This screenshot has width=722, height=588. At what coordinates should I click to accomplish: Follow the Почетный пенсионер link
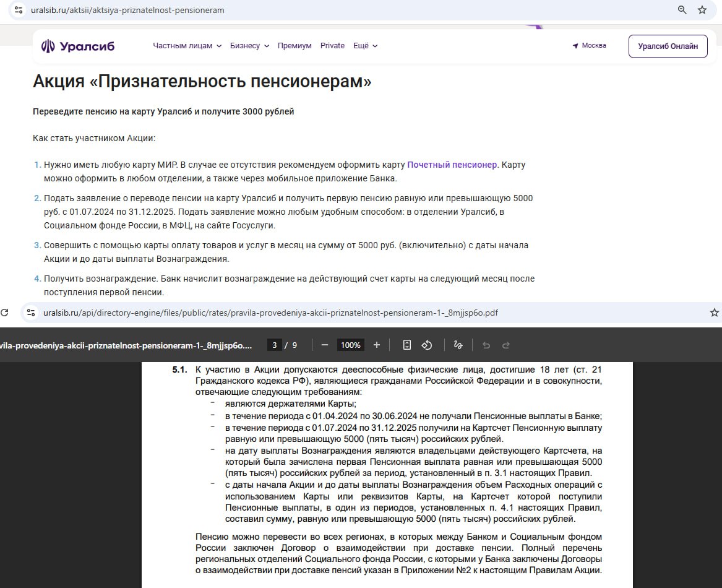click(x=452, y=165)
